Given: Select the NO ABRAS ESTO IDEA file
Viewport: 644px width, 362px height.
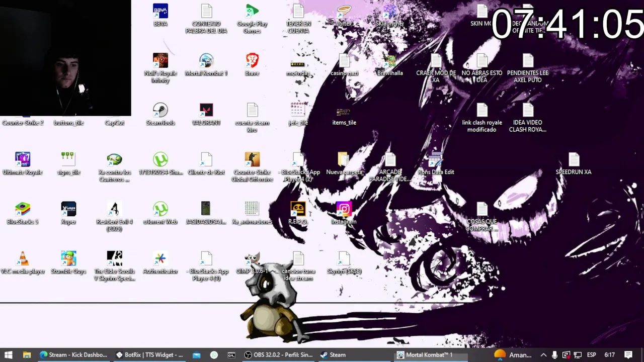Looking at the screenshot, I should click(x=482, y=68).
